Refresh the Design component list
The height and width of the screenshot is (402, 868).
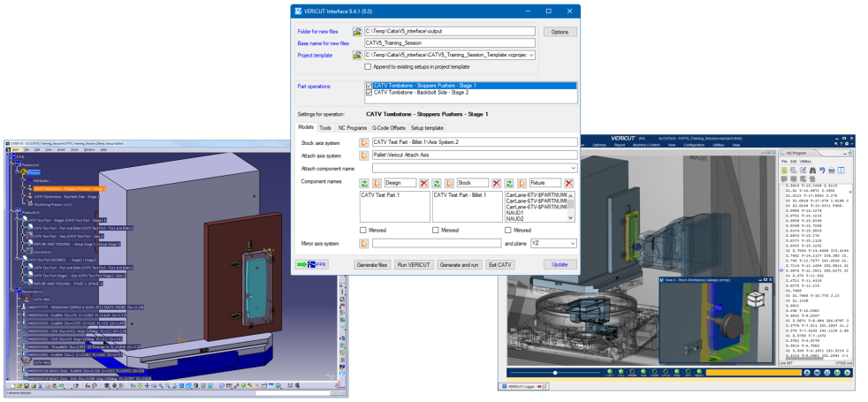pos(363,183)
